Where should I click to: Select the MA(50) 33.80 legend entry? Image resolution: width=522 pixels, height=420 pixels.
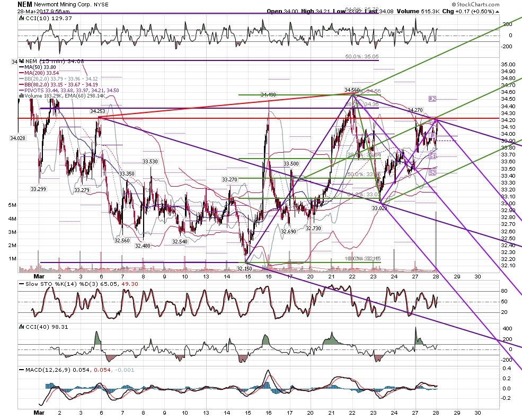pyautogui.click(x=40, y=67)
